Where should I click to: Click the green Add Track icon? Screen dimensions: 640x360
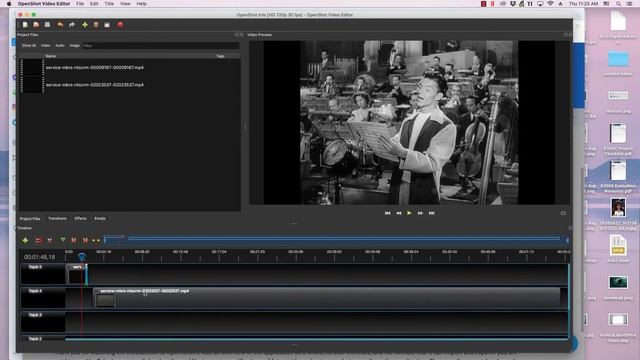[25, 240]
